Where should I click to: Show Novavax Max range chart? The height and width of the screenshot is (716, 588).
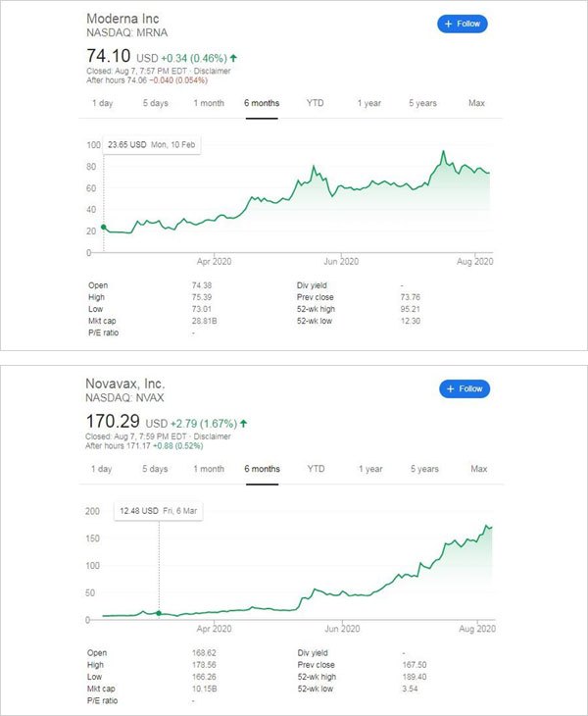click(x=478, y=469)
